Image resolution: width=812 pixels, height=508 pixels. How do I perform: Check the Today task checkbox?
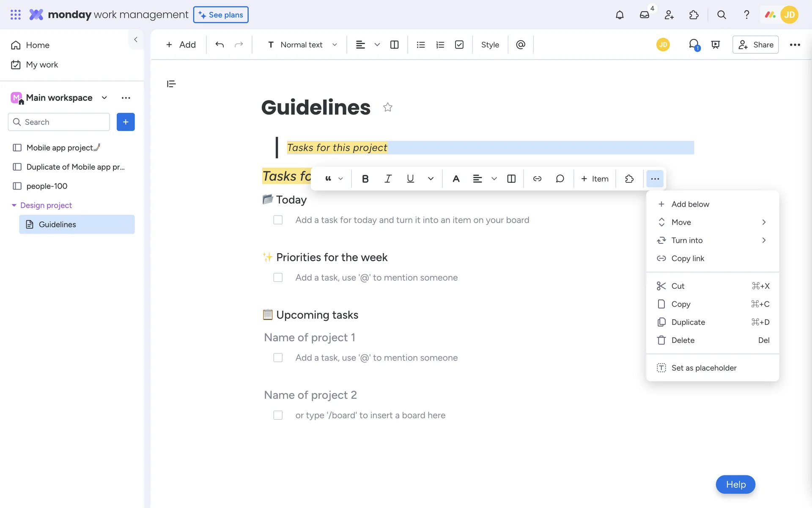click(278, 220)
